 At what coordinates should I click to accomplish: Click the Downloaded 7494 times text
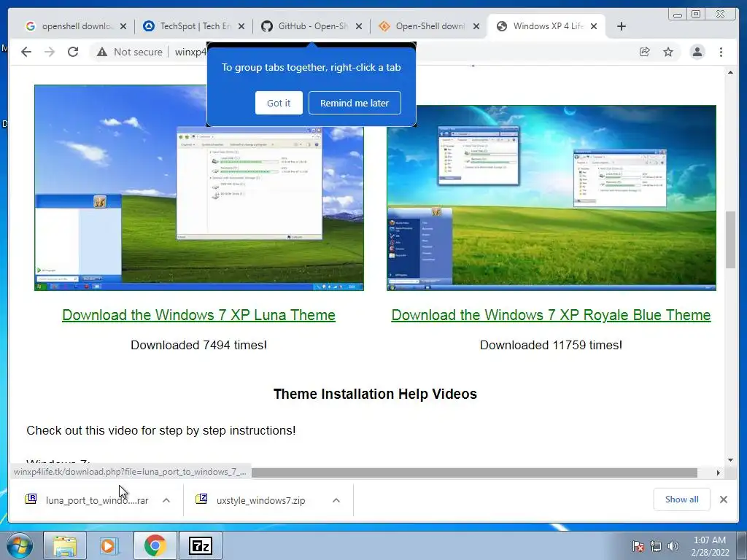point(198,345)
